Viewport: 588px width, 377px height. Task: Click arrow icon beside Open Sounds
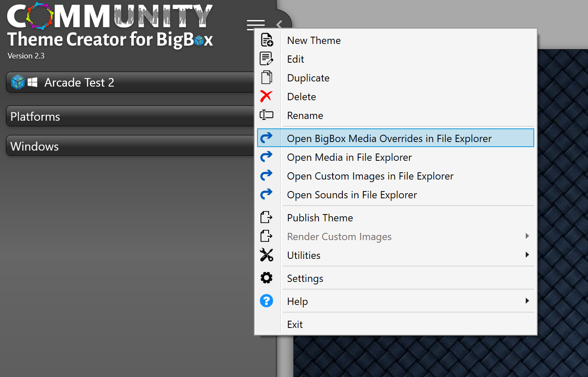coord(266,194)
